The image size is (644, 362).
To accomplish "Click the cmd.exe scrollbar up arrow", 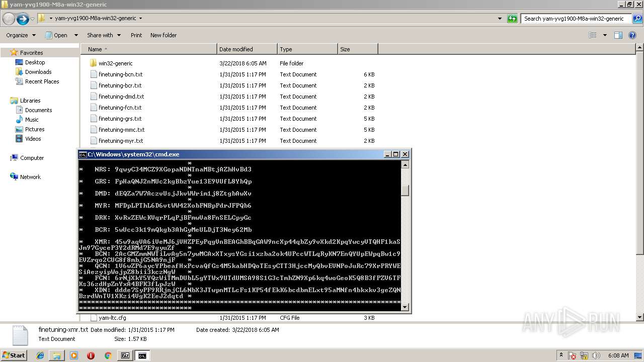I will tap(405, 164).
